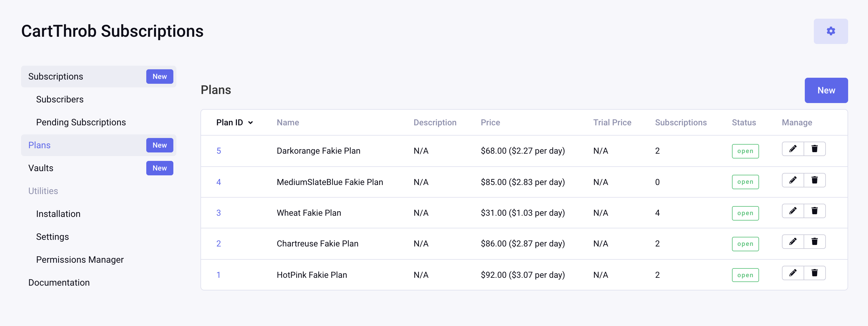Screen dimensions: 868x326
Task: Click price $31.00 ($1.03 per day)
Action: click(x=522, y=213)
